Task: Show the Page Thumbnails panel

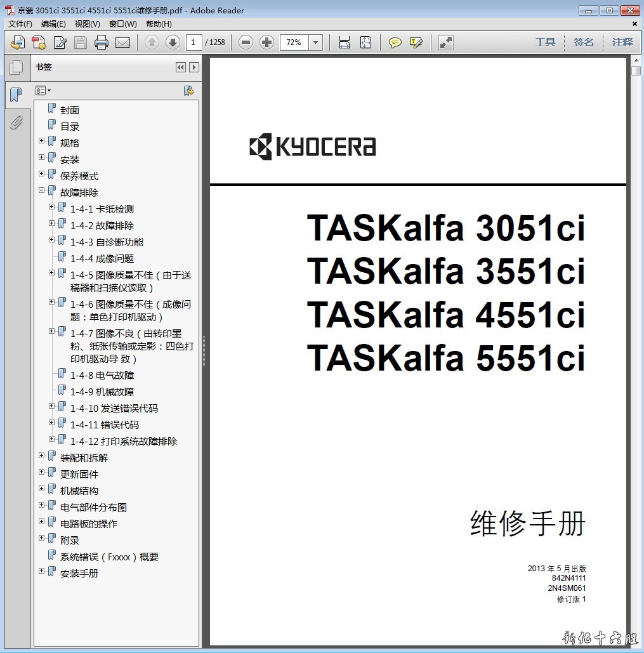Action: point(16,67)
